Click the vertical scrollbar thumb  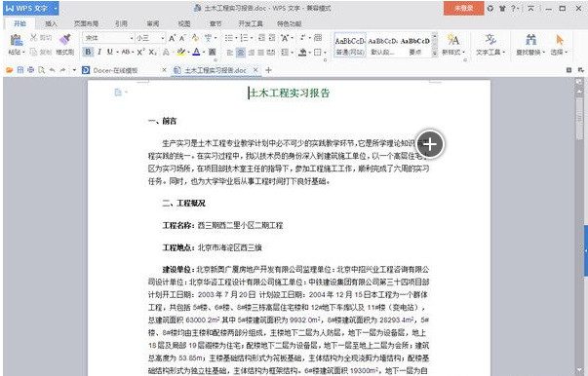pos(579,119)
